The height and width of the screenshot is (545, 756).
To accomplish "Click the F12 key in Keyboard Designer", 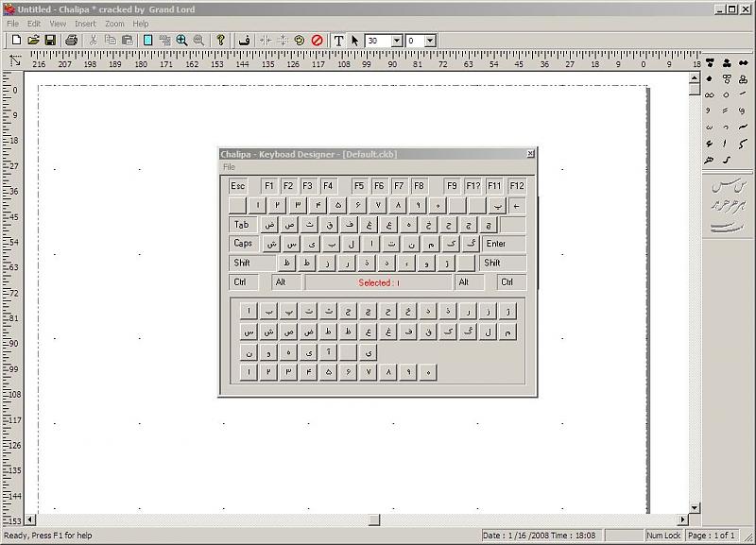I will [x=517, y=186].
